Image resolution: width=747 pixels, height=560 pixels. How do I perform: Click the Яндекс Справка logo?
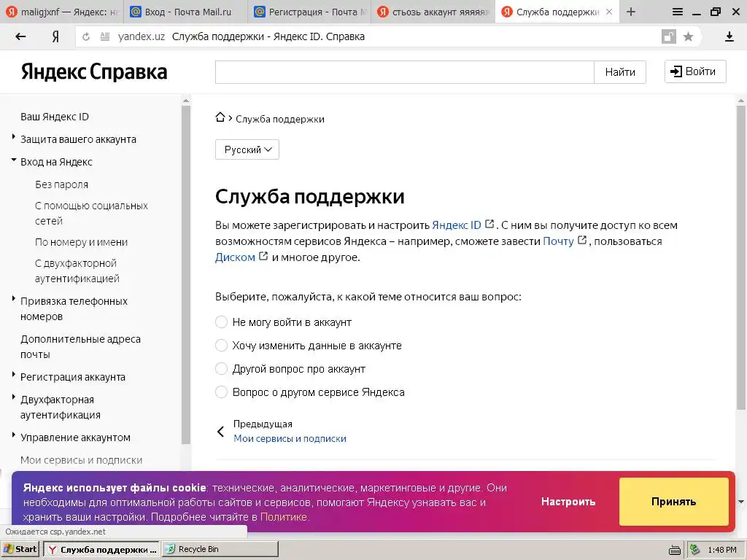(94, 72)
